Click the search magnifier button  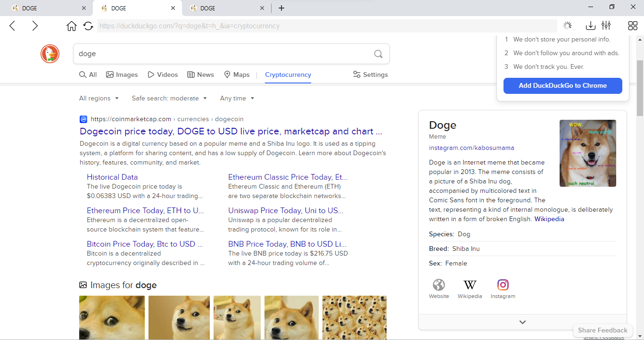pos(378,54)
